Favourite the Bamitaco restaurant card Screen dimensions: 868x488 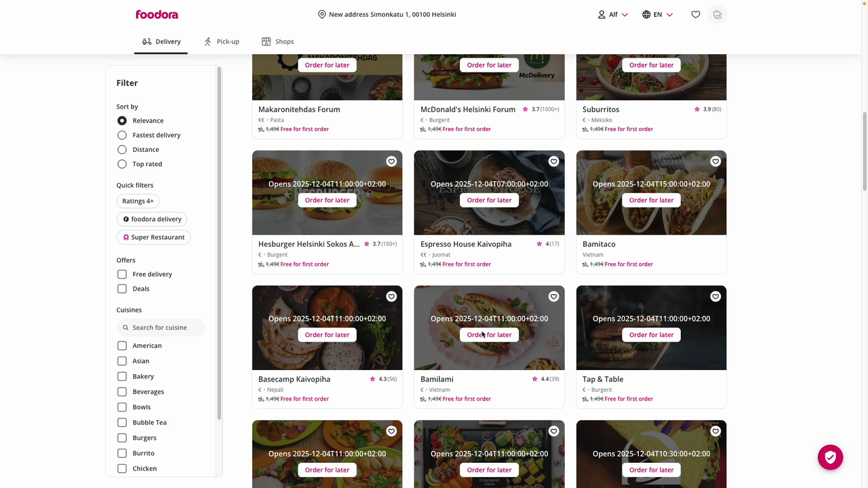pos(715,161)
